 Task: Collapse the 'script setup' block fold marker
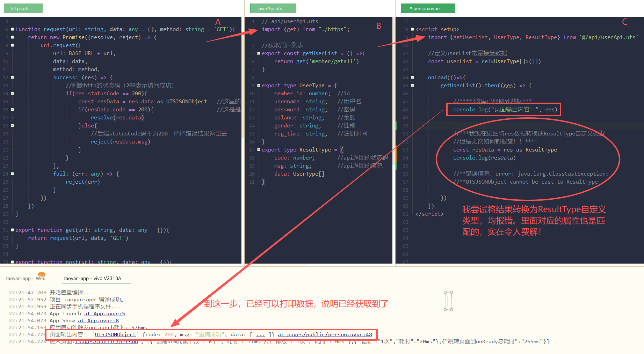[412, 29]
